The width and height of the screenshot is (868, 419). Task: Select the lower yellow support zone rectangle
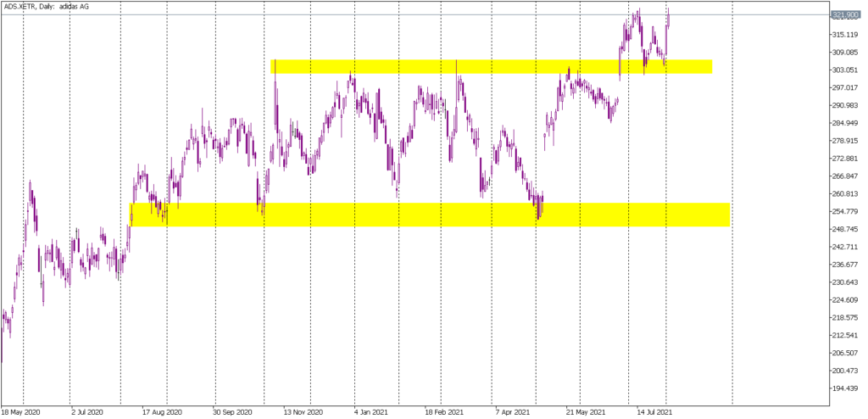coord(430,215)
